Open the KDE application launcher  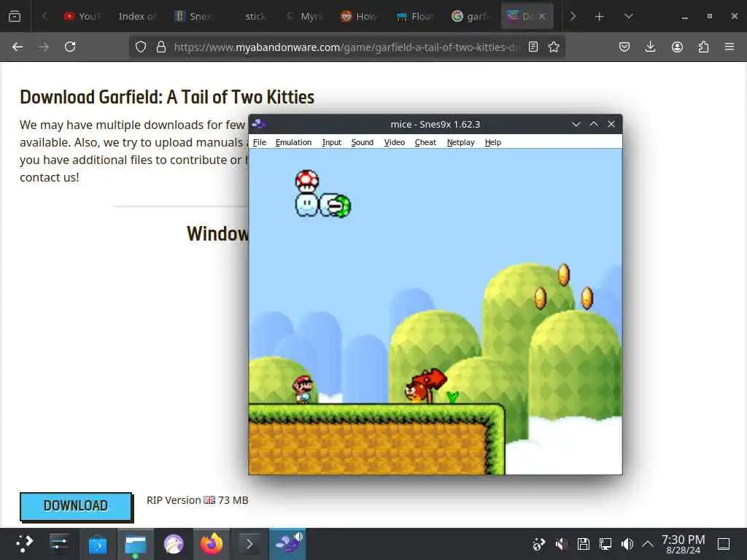(24, 543)
